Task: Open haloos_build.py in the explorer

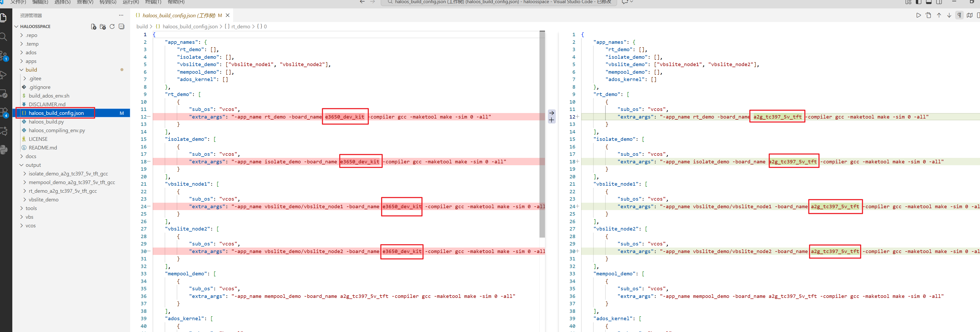Action: click(x=46, y=122)
